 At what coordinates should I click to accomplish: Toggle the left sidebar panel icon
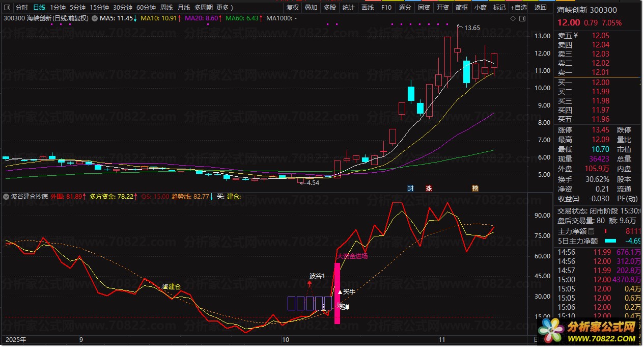pos(7,8)
